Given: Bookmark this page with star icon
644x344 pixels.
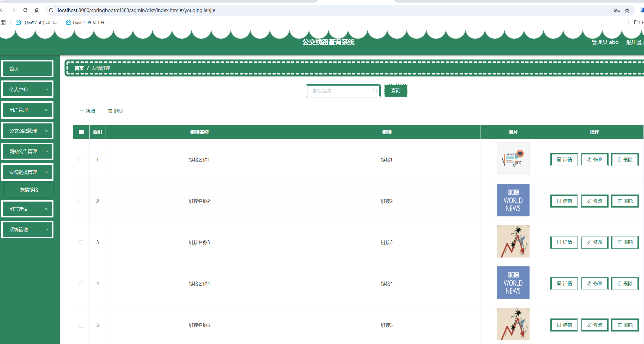Looking at the screenshot, I should click(x=627, y=10).
